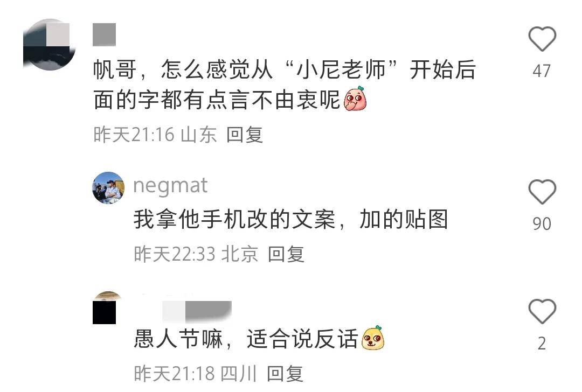Viewport: 582px width, 392px height.
Task: Reply to the Sichuan comment
Action: pyautogui.click(x=285, y=374)
